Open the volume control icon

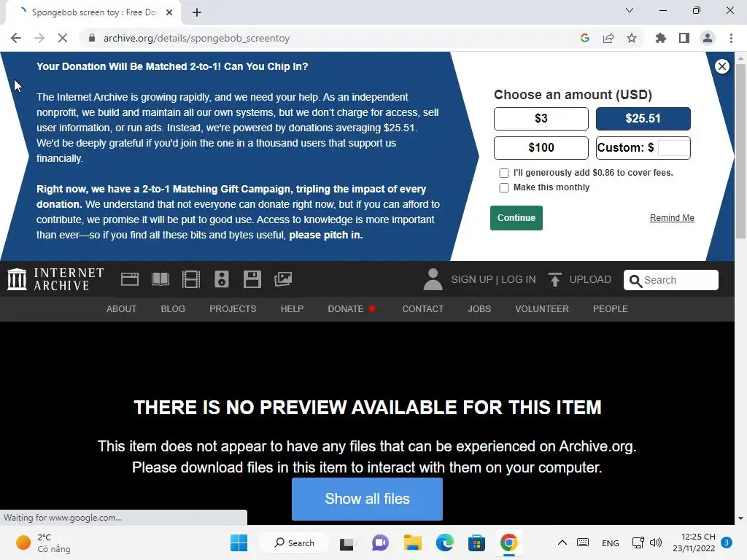pos(656,542)
